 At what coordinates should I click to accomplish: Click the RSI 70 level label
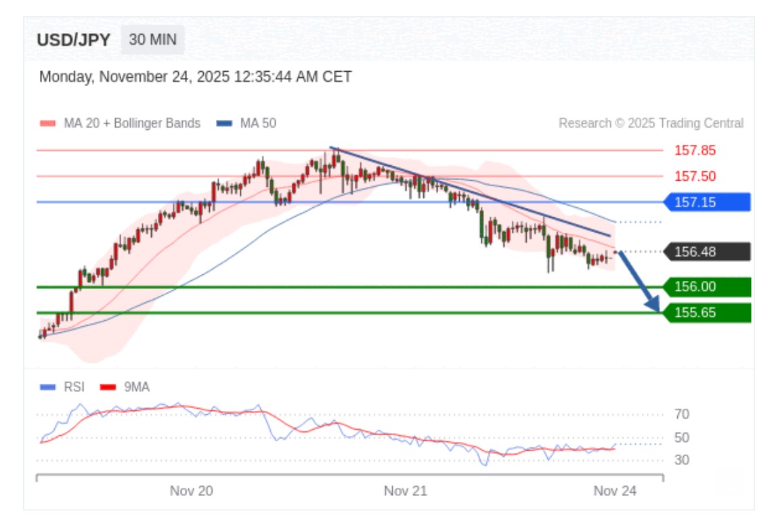682,414
